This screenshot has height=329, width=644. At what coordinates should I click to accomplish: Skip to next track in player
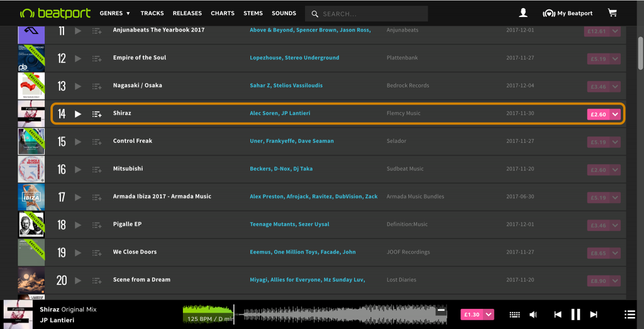click(594, 315)
